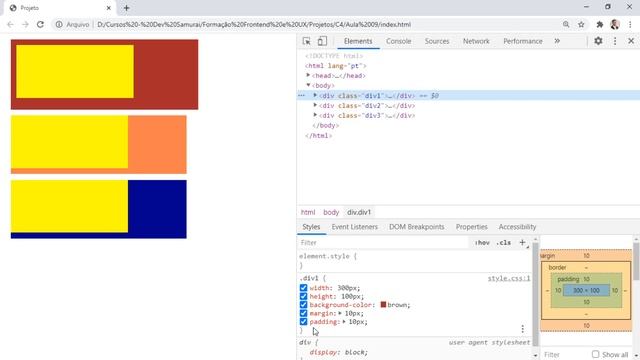Image resolution: width=640 pixels, height=360 pixels.
Task: Click the browser address bar URL
Action: click(254, 24)
